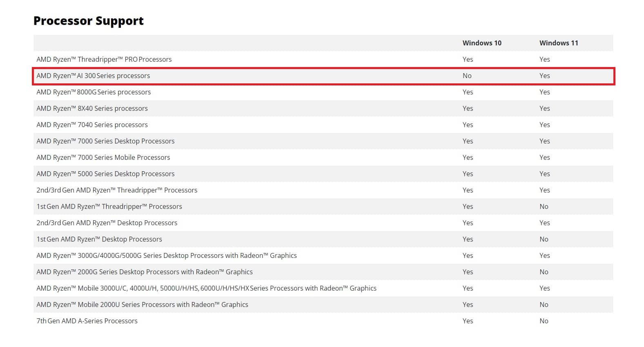The image size is (644, 347).
Task: Select the AMD Ryzen 8X40 Series processors row
Action: coord(323,108)
